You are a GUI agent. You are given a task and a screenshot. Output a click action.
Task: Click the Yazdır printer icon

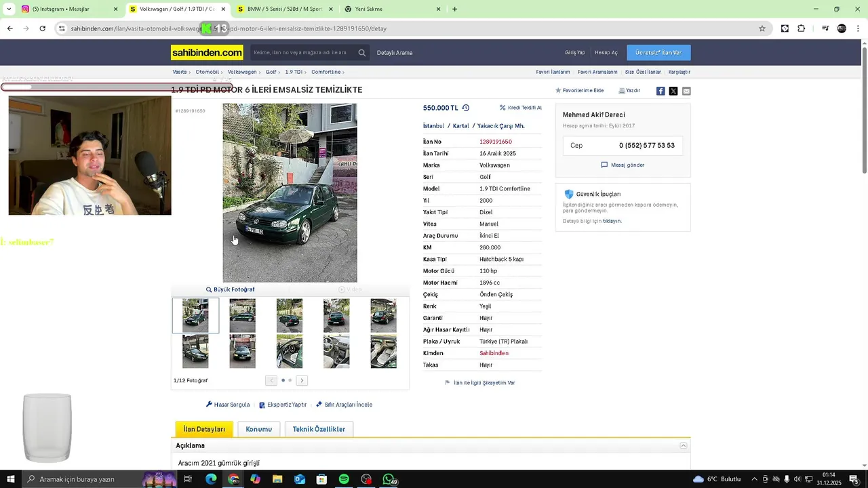(x=621, y=91)
